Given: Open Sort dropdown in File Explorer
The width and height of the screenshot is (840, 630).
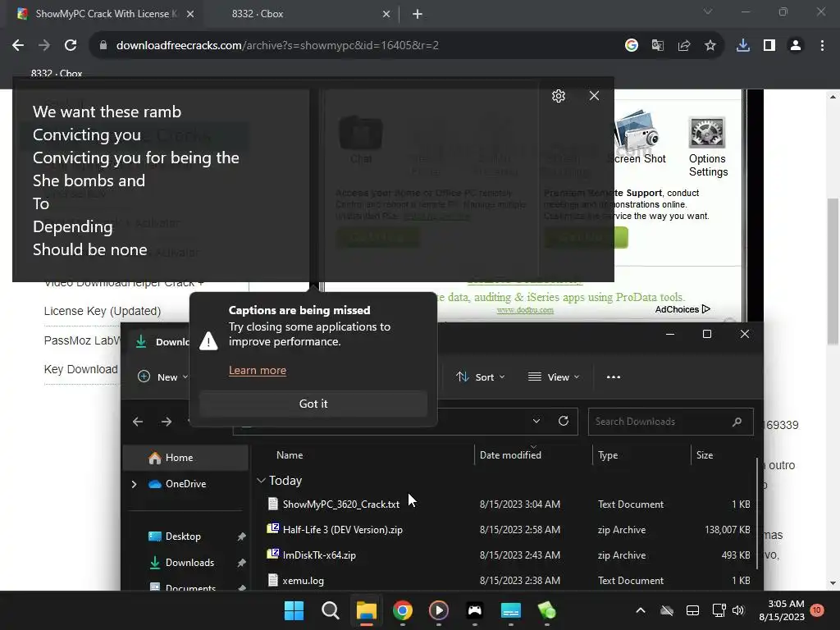Looking at the screenshot, I should (x=481, y=377).
